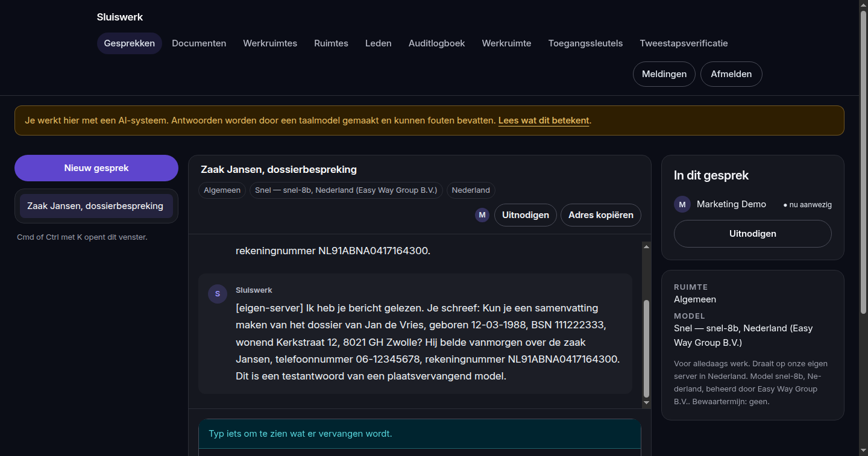Click the page vertical scrollbar
868x456 pixels.
point(863,163)
